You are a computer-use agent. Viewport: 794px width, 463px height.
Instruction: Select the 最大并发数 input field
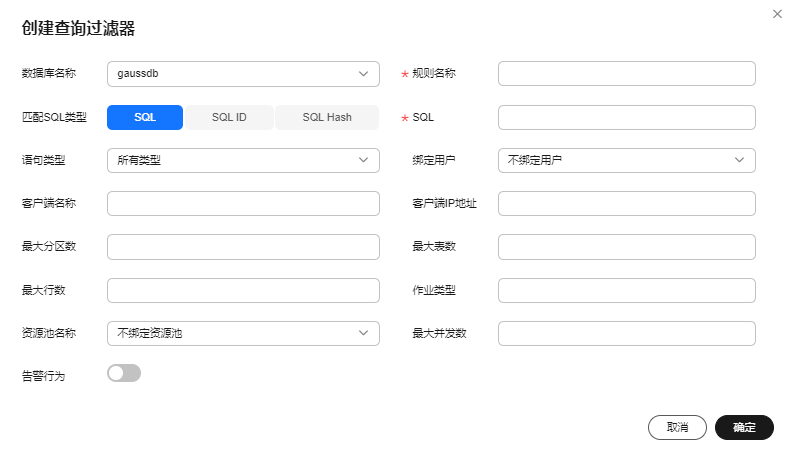point(626,333)
